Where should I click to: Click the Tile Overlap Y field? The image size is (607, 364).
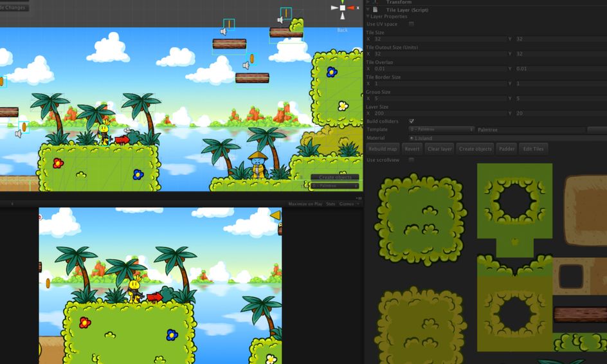pos(561,69)
